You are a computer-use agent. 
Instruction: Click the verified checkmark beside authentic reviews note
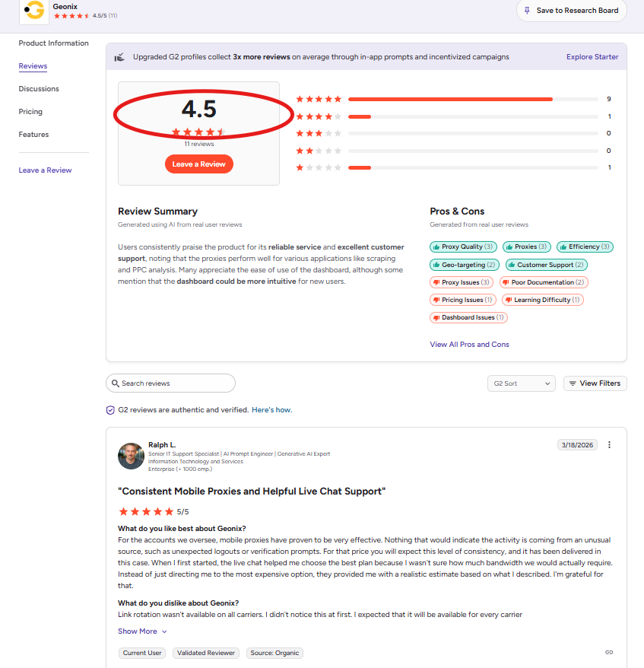(x=109, y=409)
